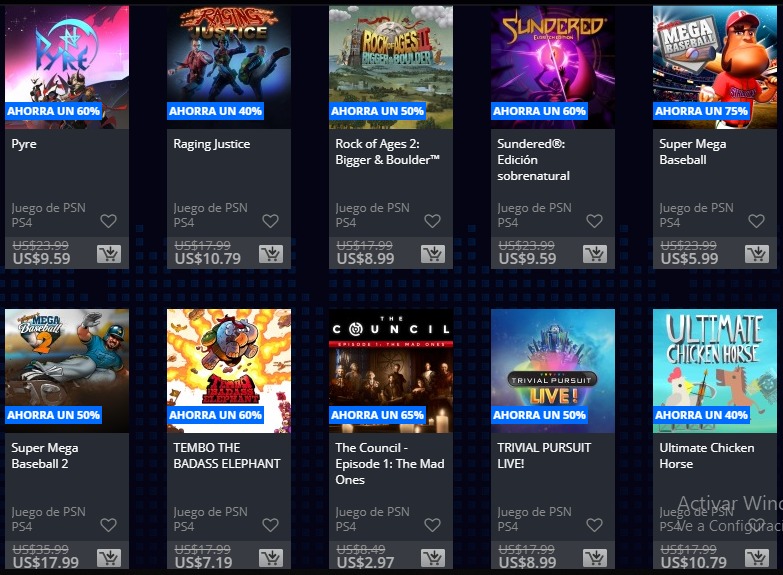The image size is (783, 575).
Task: Add Raging Justice to cart
Action: (x=271, y=254)
